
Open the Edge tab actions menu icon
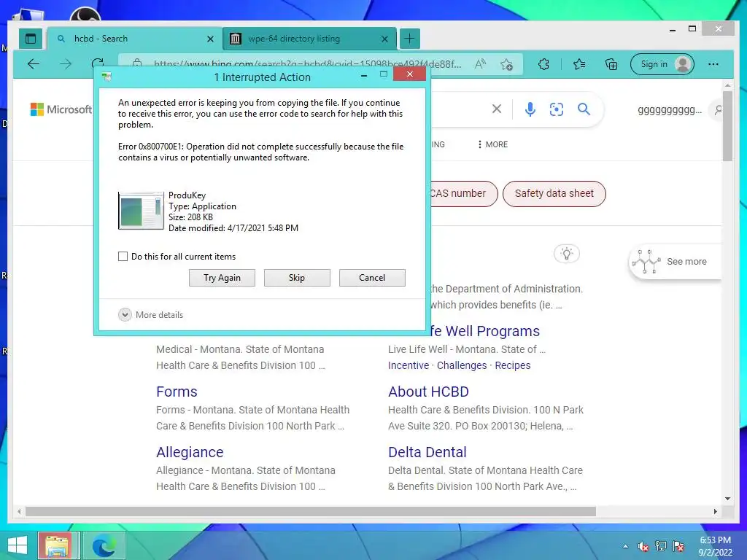coord(31,39)
